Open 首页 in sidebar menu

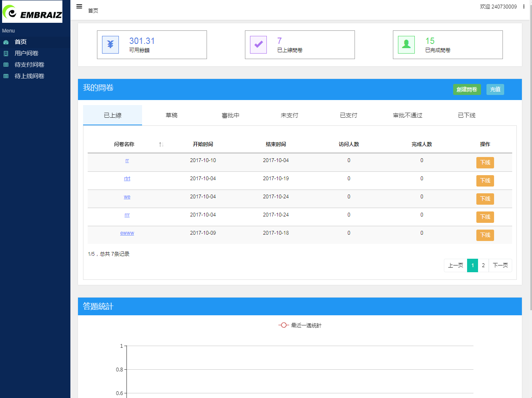[x=21, y=42]
